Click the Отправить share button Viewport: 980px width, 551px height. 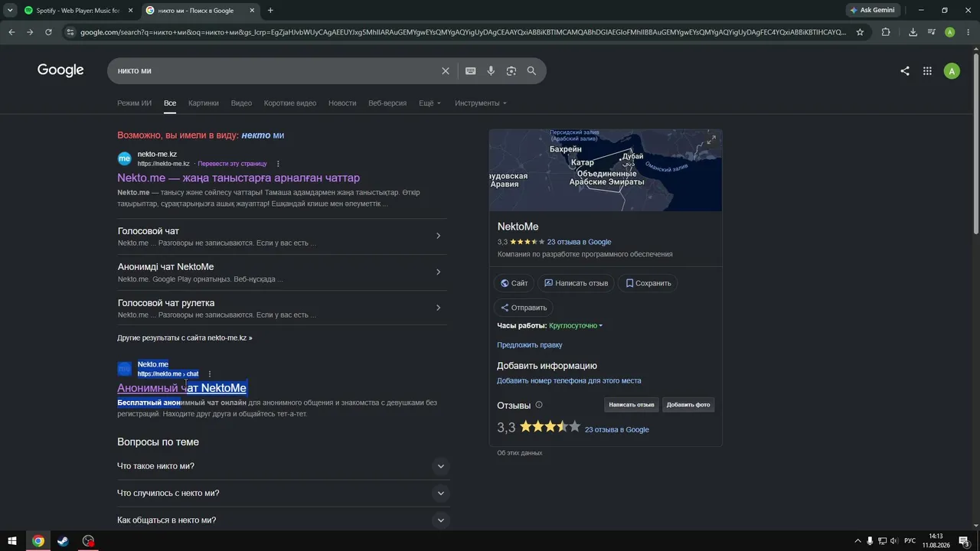pyautogui.click(x=524, y=308)
